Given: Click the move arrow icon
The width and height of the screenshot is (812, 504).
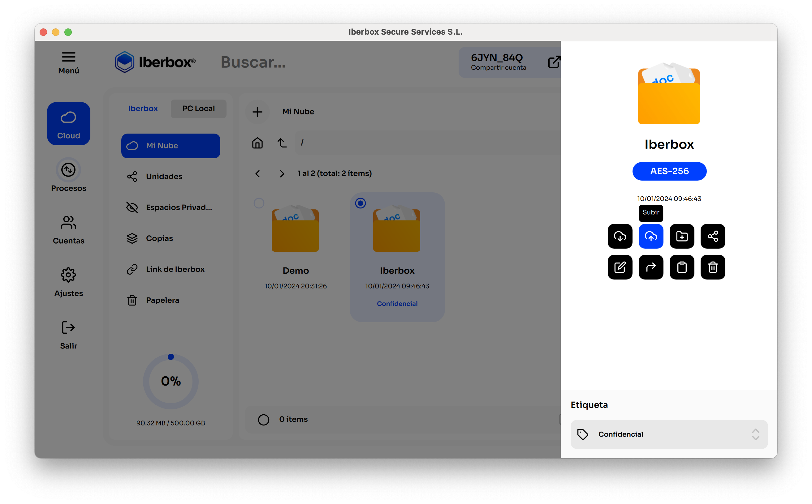Looking at the screenshot, I should (651, 267).
